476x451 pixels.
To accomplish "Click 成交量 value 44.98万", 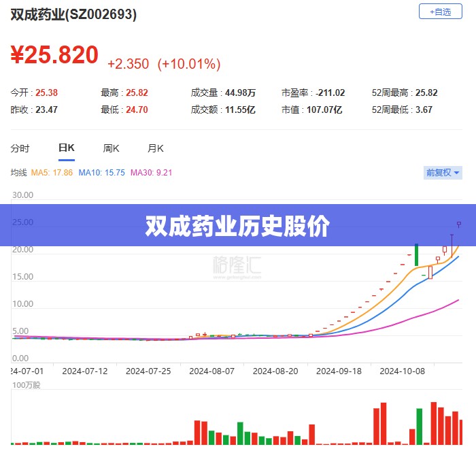I will click(x=240, y=93).
